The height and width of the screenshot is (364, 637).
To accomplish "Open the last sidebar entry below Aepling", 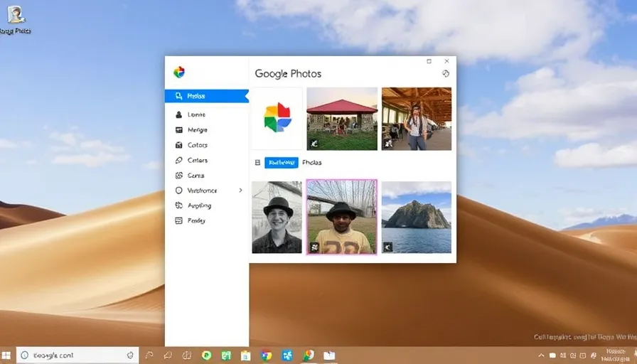I will coord(196,221).
